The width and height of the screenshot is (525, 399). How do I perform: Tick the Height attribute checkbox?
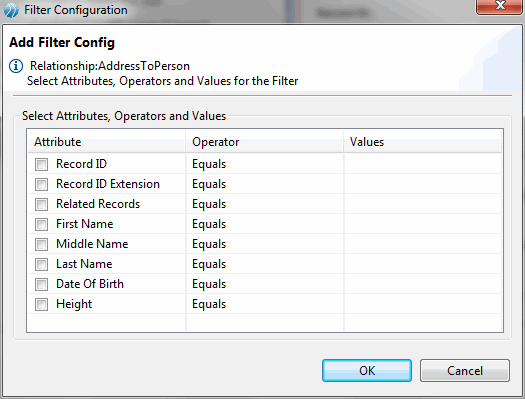pos(42,305)
